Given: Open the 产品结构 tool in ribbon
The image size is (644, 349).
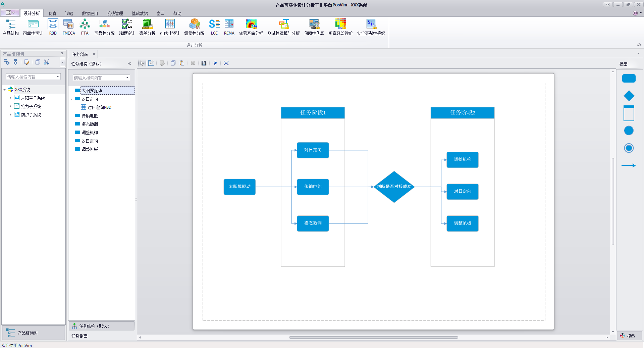Looking at the screenshot, I should 10,27.
